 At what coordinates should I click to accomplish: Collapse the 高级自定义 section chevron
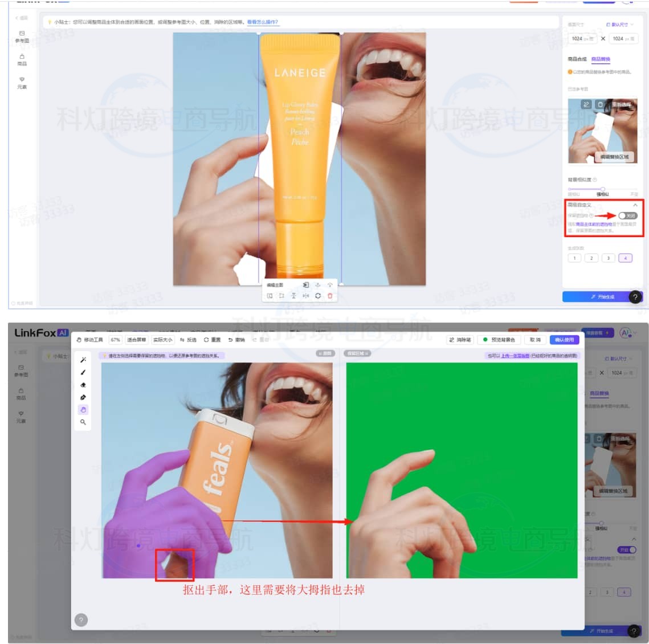pyautogui.click(x=635, y=205)
